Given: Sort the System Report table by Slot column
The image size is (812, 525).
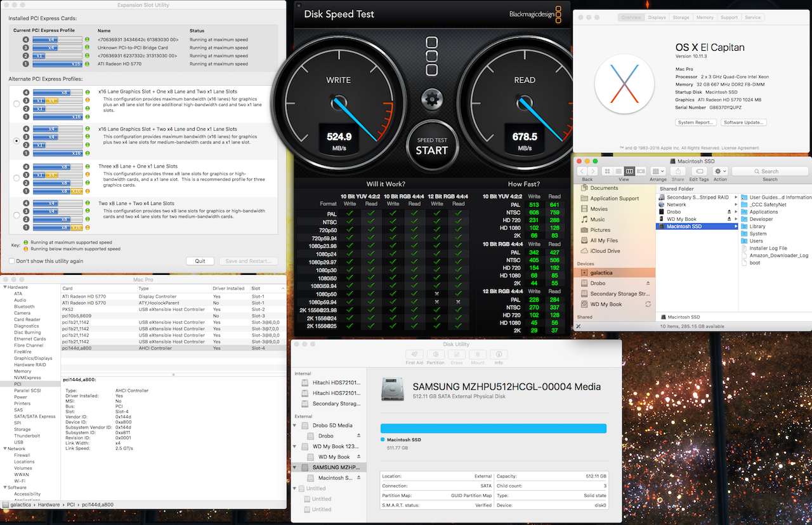Looking at the screenshot, I should (x=268, y=289).
